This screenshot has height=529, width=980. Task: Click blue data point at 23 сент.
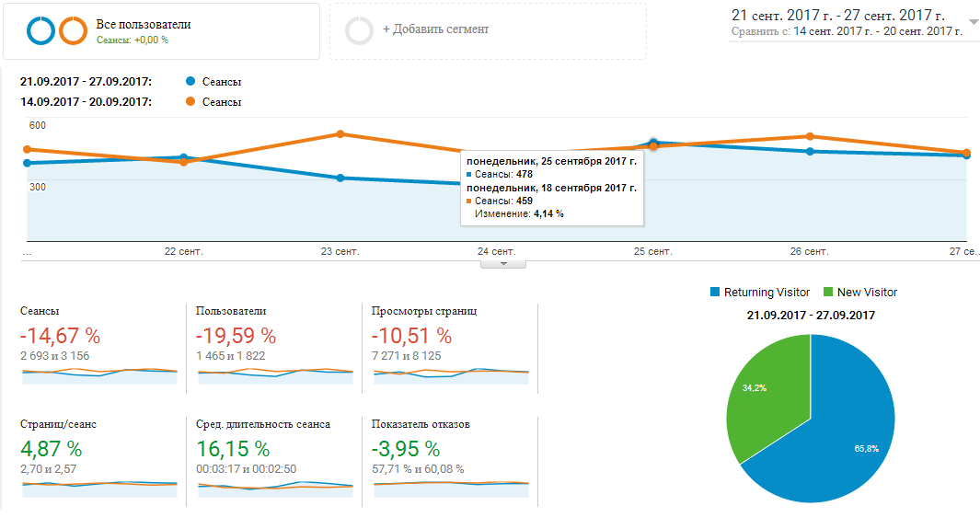(x=340, y=178)
